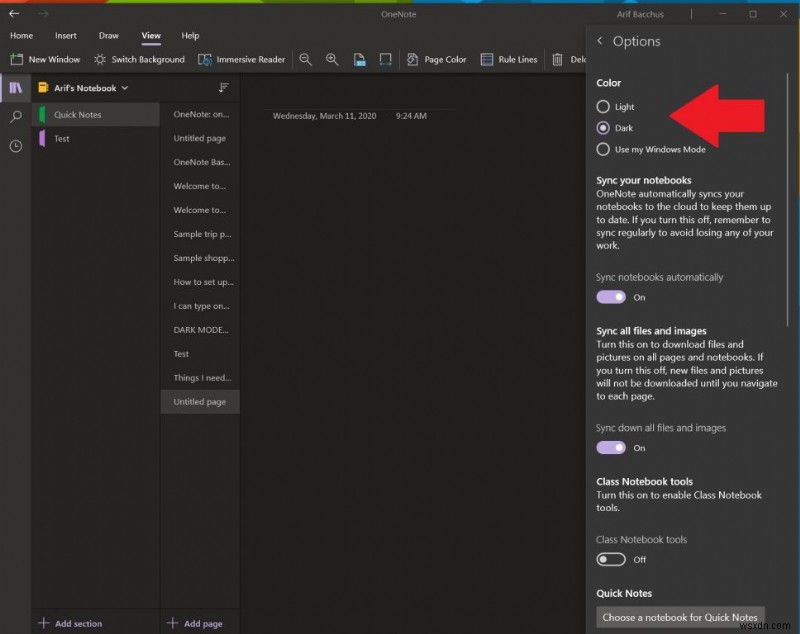800x634 pixels.
Task: Click the Zoom In magnifier icon
Action: click(x=332, y=59)
